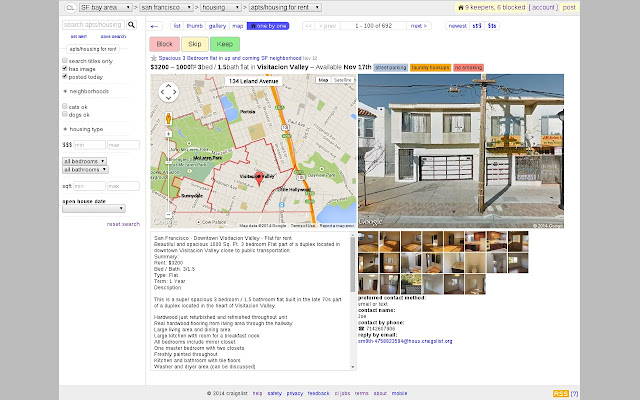Click the post link
Viewport: 640px width, 400px height.
(569, 7)
